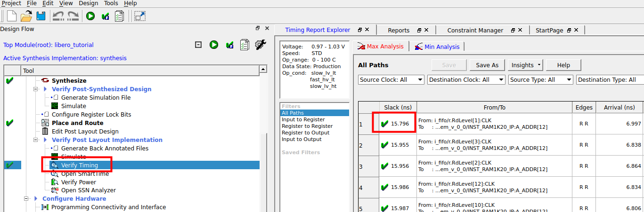Screen dimensions: 644x212
Task: Open a project with the folder icon
Action: pos(26,16)
